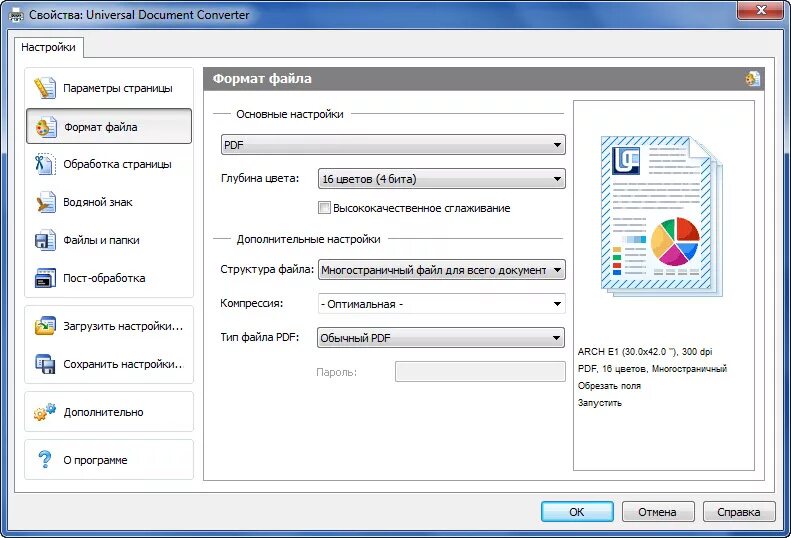Viewport: 791px width, 538px height.
Task: Click the stamp icon beside Водяной знак
Action: tap(45, 202)
